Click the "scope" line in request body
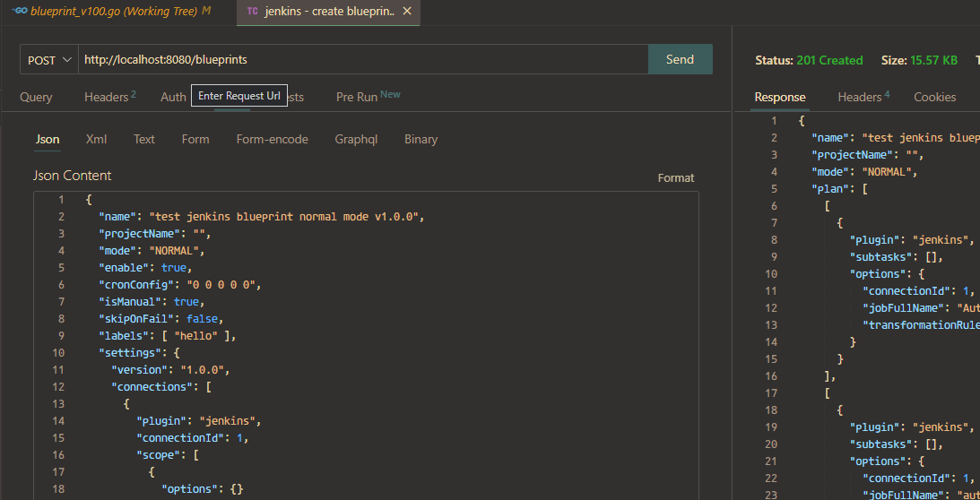This screenshot has width=980, height=500. [168, 455]
